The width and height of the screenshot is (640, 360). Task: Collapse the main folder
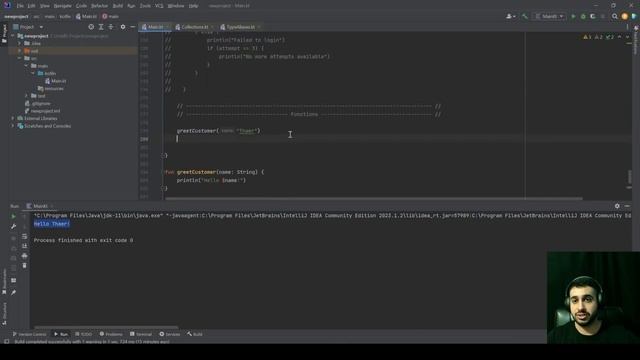[x=27, y=66]
